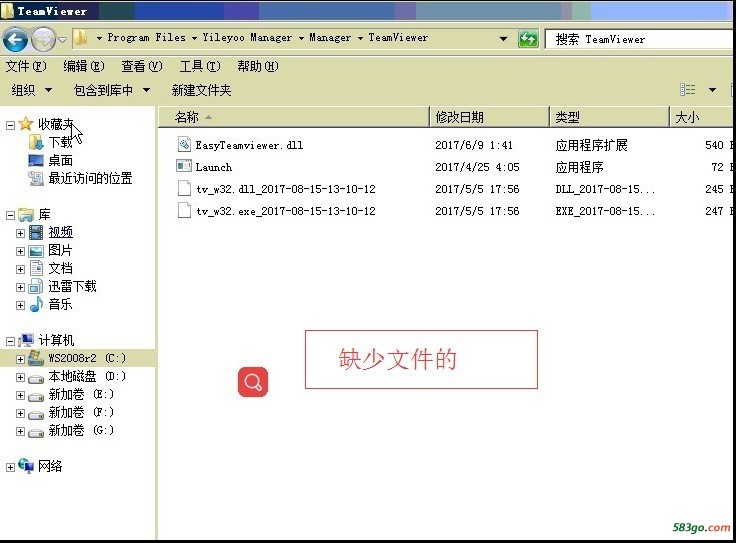Image resolution: width=736 pixels, height=543 pixels.
Task: Click the 迅雷下载 library icon
Action: (x=36, y=286)
